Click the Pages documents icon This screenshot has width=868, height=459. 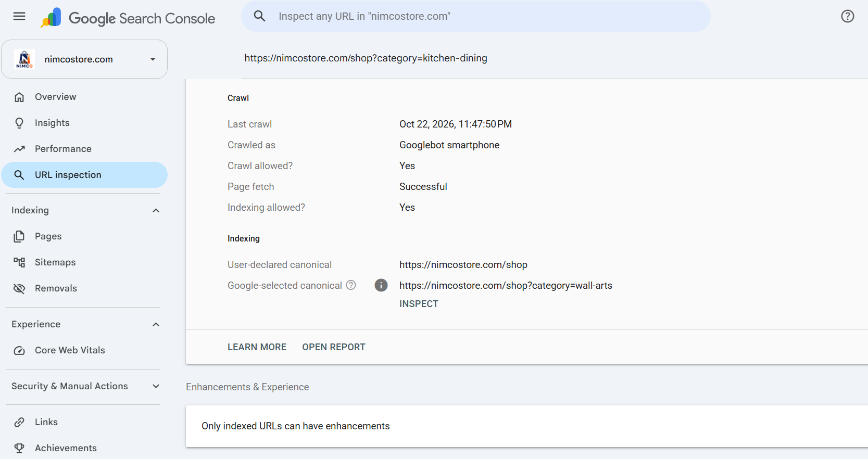pyautogui.click(x=19, y=237)
